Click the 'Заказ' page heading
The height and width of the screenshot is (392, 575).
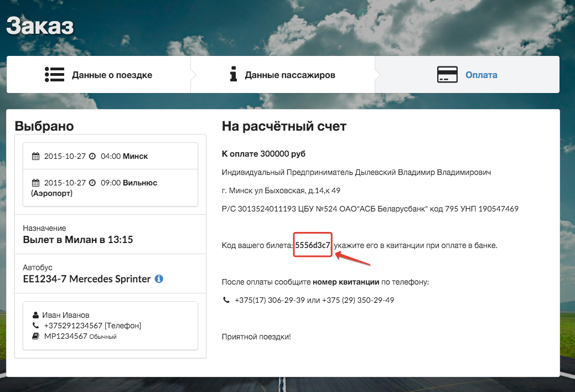click(x=40, y=26)
